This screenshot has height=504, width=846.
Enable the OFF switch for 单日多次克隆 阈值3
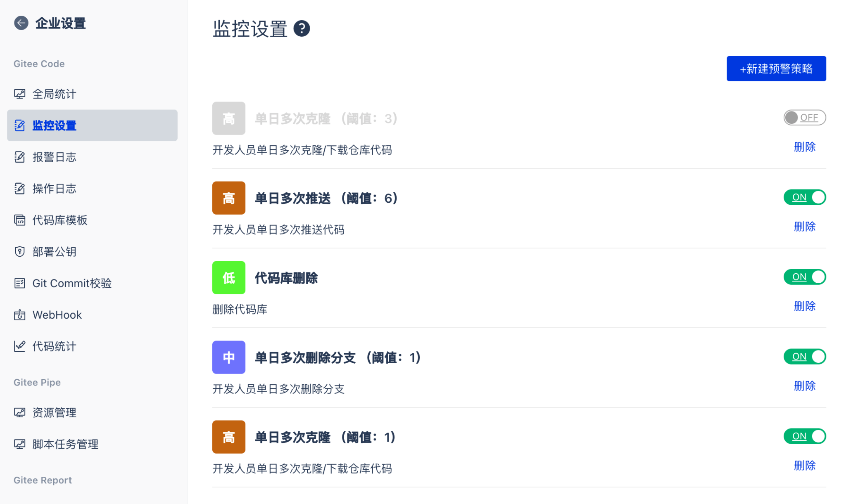point(804,118)
